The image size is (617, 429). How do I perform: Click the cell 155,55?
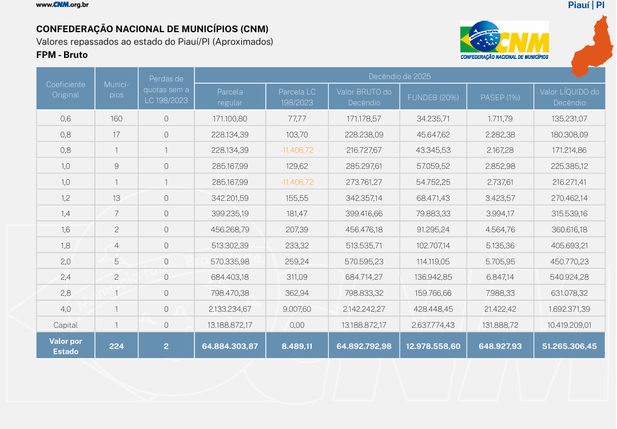tap(297, 198)
